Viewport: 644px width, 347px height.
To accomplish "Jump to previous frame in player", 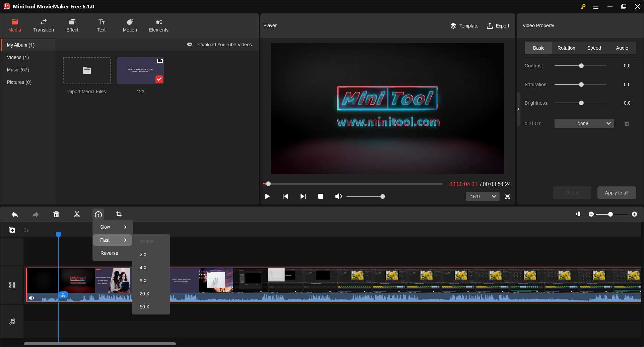I will (285, 196).
